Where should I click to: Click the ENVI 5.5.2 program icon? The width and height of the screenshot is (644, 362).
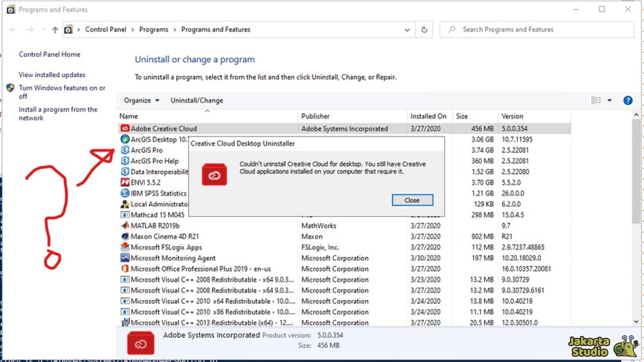click(x=125, y=182)
